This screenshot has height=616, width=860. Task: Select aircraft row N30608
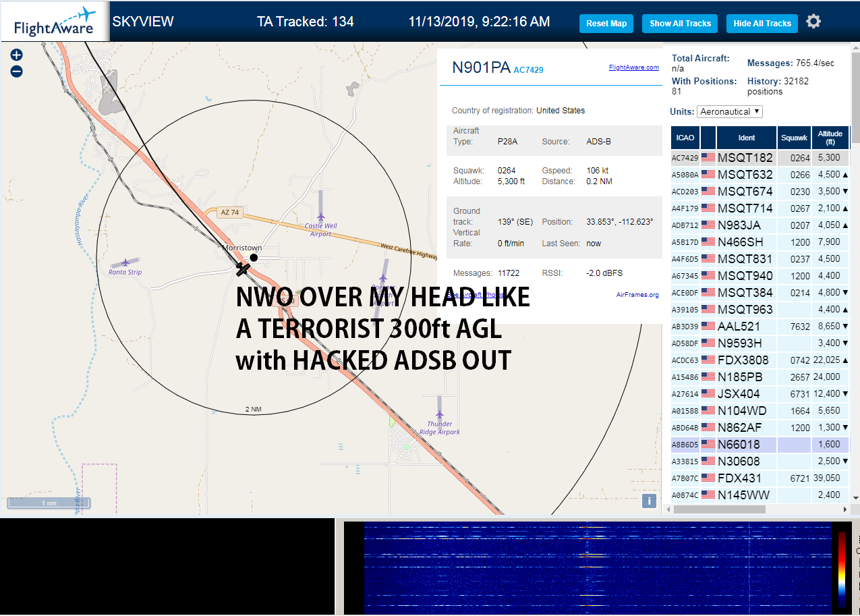coord(760,461)
